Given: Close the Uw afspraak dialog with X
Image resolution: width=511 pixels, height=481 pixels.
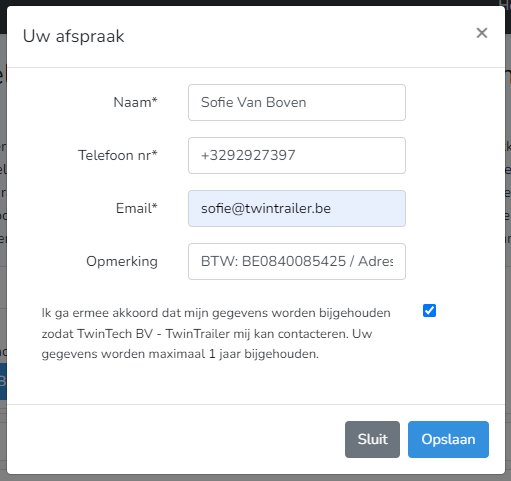Looking at the screenshot, I should [482, 33].
